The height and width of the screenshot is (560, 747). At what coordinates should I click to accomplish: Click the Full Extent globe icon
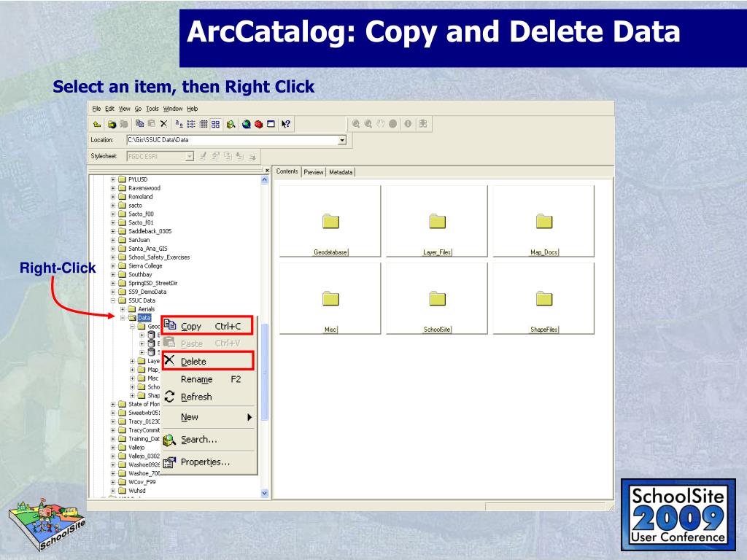click(392, 124)
